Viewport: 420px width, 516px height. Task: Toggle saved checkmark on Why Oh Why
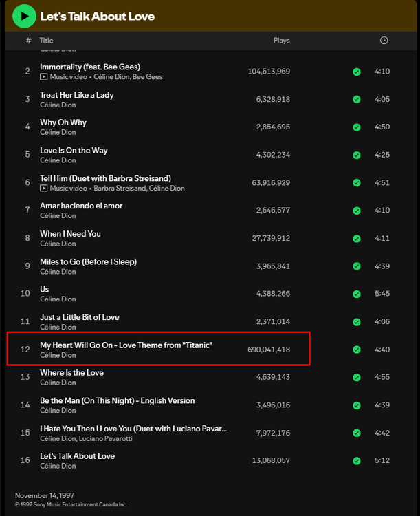point(357,127)
